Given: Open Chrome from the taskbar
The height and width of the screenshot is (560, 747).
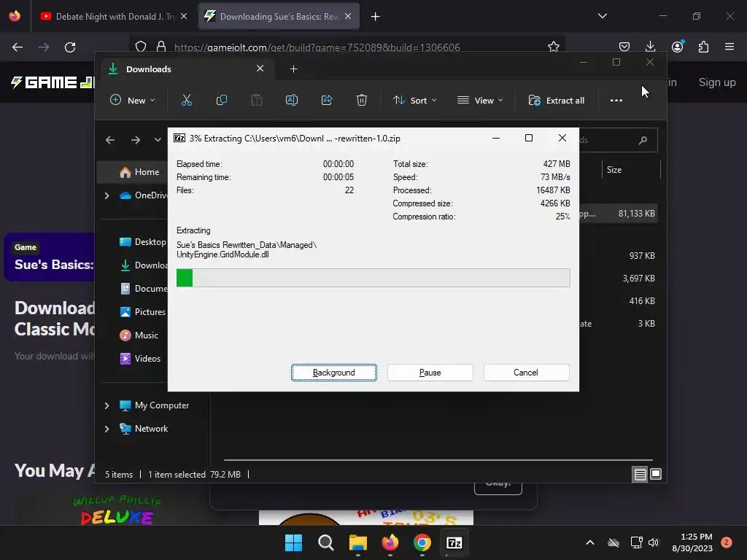Looking at the screenshot, I should pos(422,542).
